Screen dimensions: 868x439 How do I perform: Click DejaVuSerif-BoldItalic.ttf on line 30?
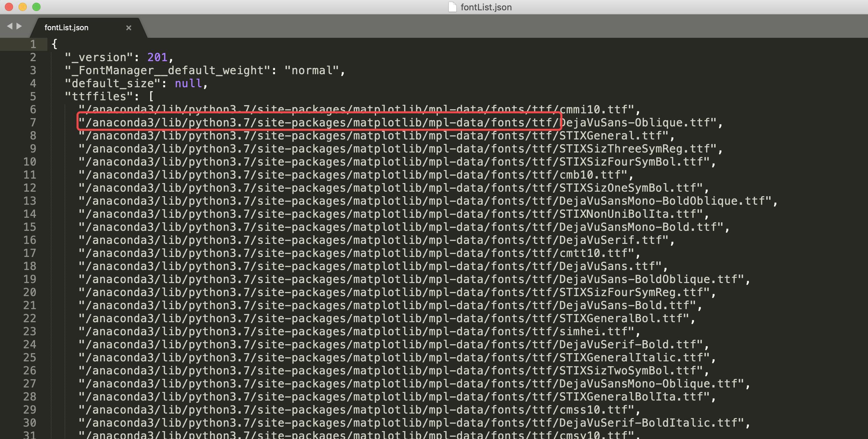(648, 423)
